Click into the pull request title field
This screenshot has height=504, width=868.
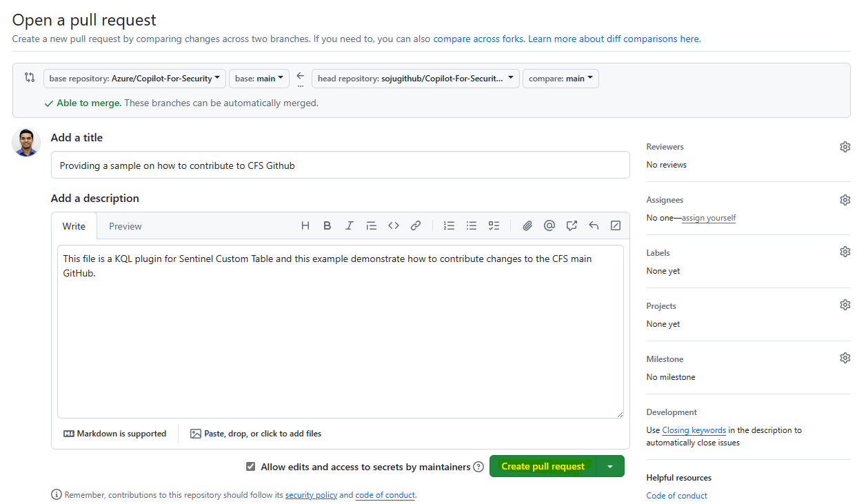tap(340, 165)
